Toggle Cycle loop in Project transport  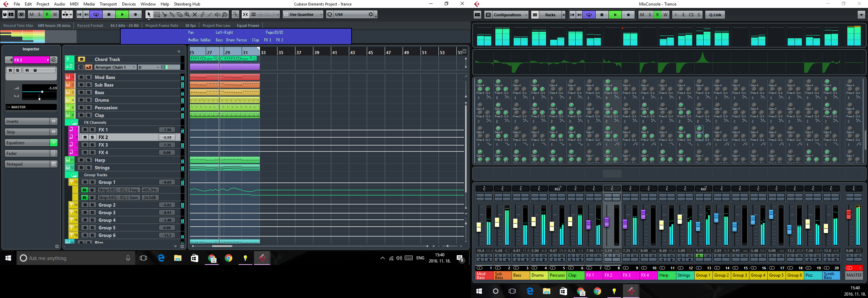[x=96, y=14]
